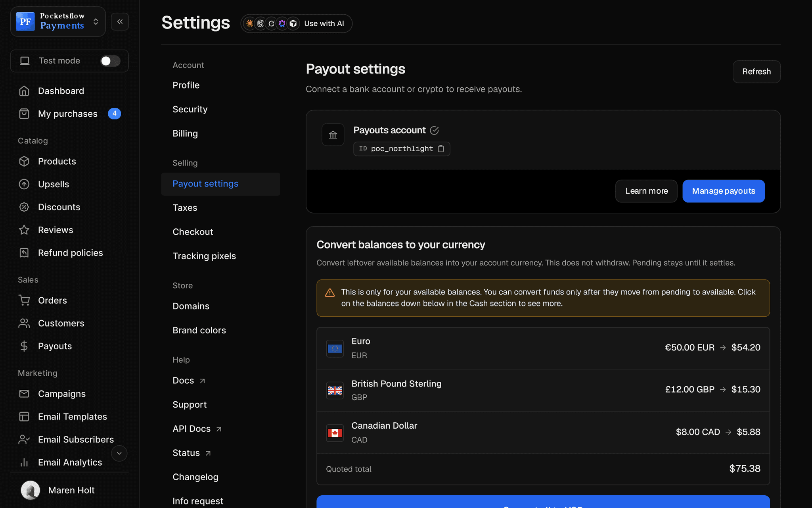Click the Payouts dollar icon
Screen dimensions: 812x508
(24, 346)
